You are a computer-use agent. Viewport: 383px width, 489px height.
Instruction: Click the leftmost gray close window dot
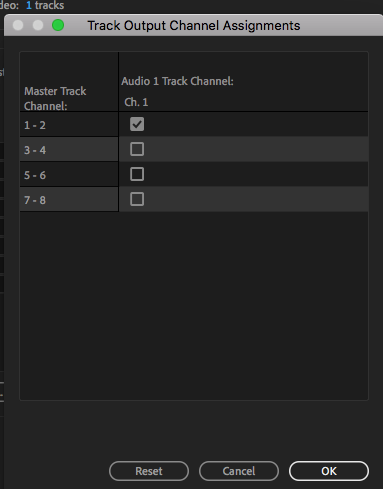click(x=18, y=25)
